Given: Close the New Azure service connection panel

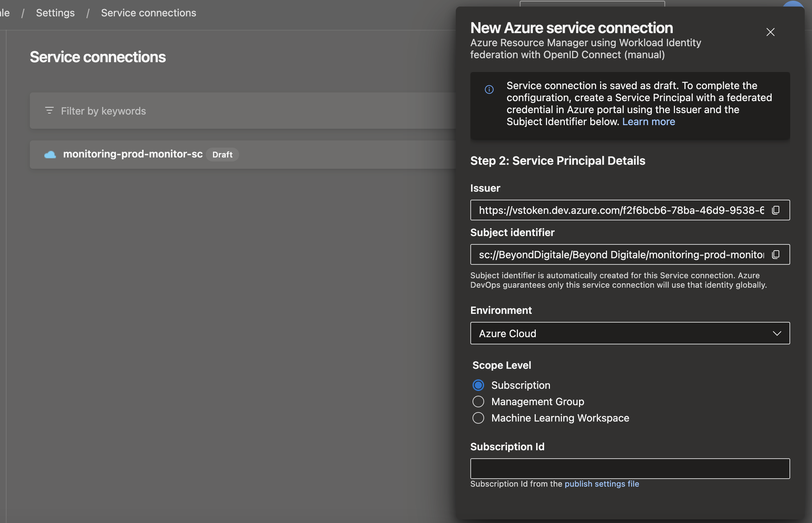Looking at the screenshot, I should (x=770, y=32).
